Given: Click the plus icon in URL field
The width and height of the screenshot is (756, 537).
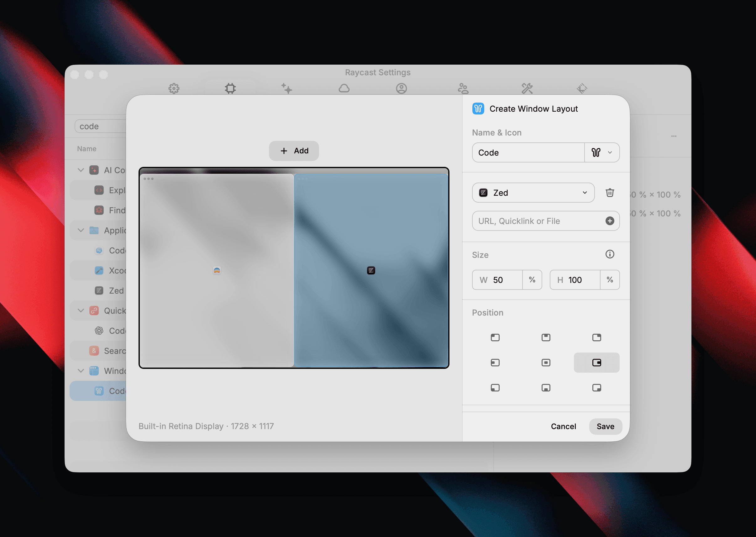Looking at the screenshot, I should tap(610, 221).
